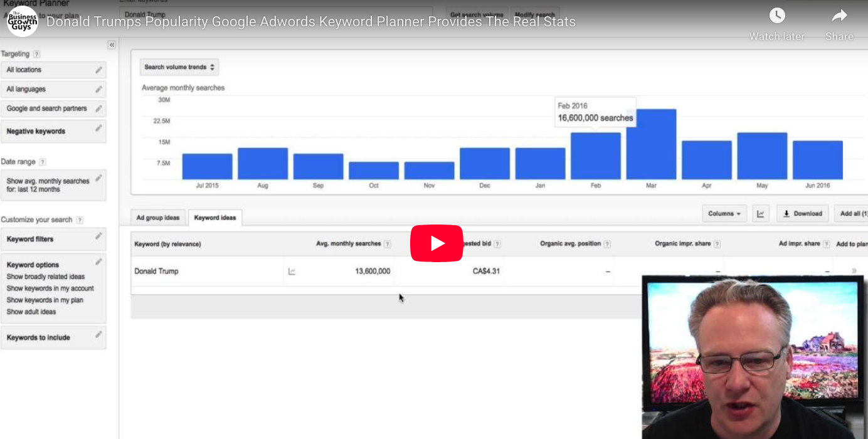The image size is (868, 439).
Task: Expand the Columns dropdown
Action: [x=724, y=214]
